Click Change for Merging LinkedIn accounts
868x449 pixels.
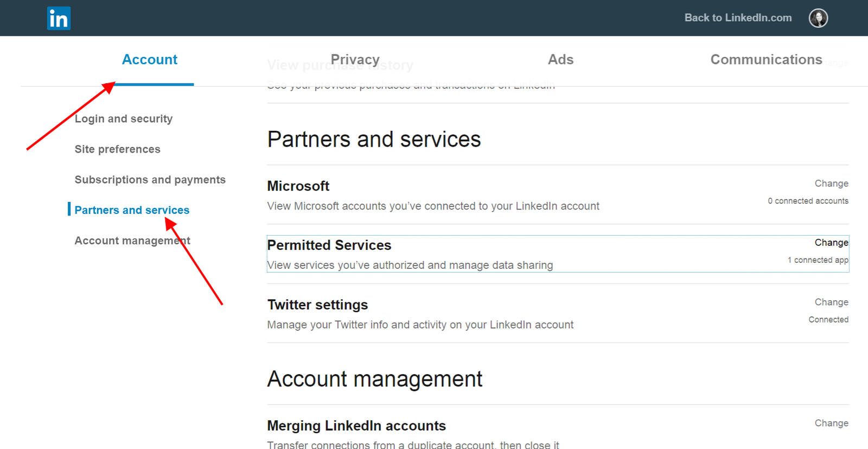(831, 423)
